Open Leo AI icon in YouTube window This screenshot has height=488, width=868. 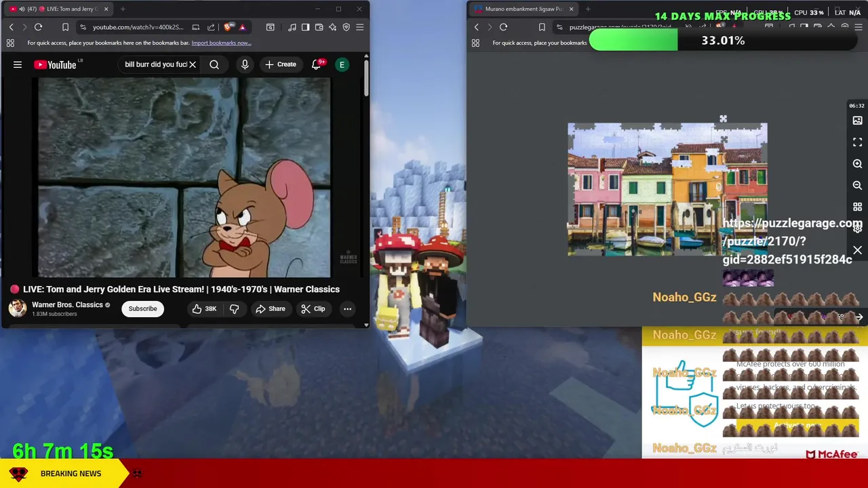tap(332, 27)
